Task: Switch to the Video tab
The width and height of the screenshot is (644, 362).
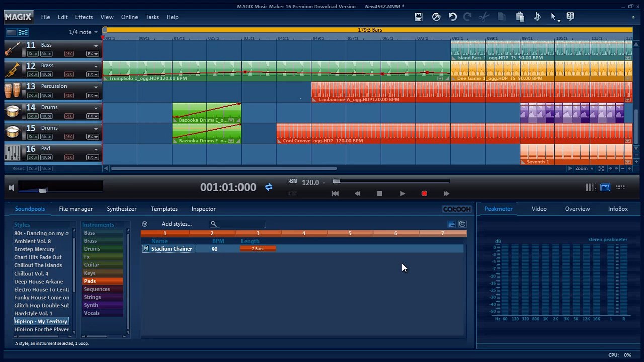Action: click(x=539, y=209)
